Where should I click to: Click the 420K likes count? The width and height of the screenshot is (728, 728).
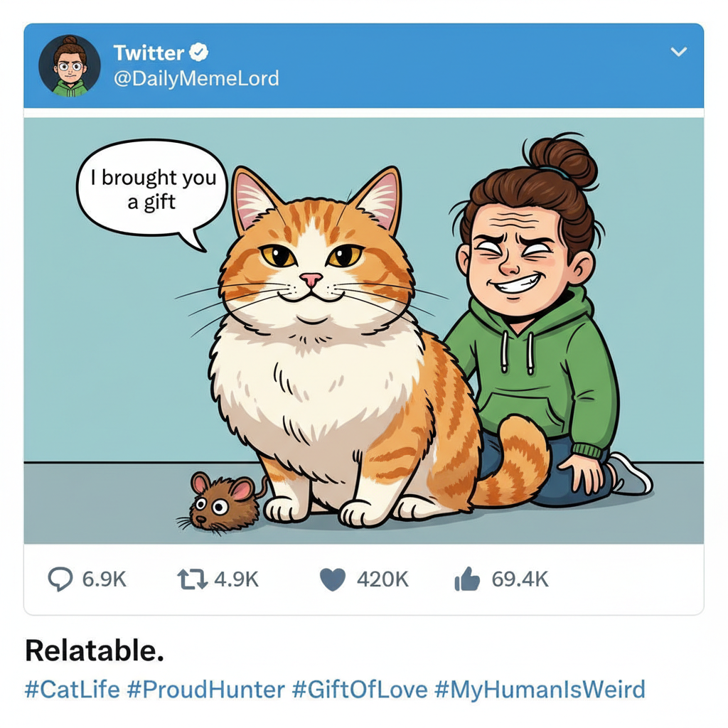click(382, 579)
